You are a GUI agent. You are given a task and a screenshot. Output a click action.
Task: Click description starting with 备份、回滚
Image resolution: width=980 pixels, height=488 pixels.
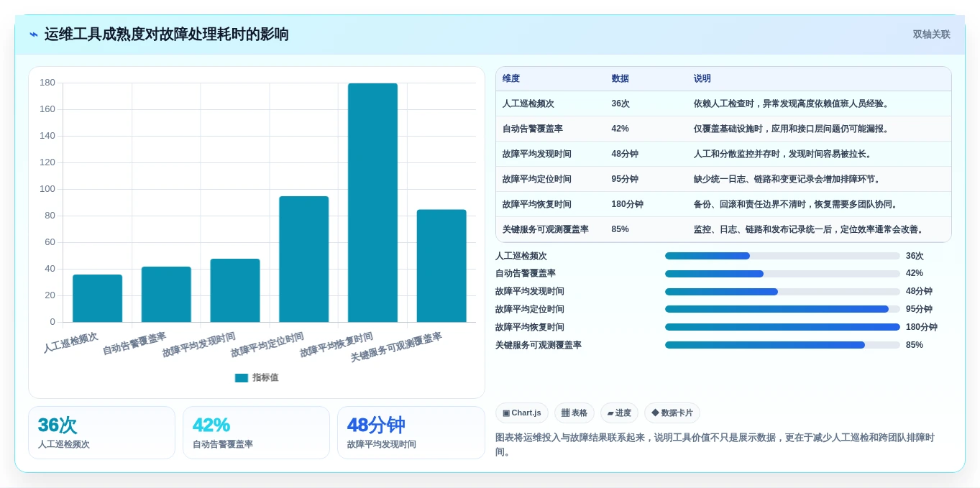[797, 204]
